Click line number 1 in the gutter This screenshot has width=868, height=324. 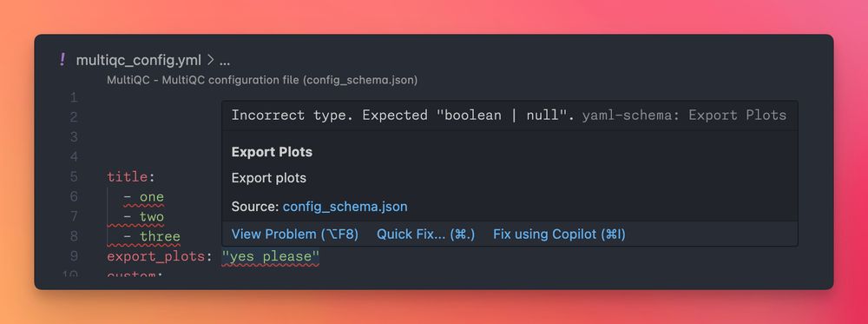click(74, 97)
